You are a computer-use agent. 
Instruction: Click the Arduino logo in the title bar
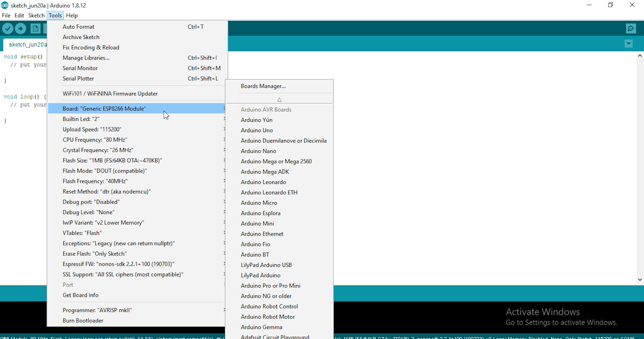tap(4, 5)
